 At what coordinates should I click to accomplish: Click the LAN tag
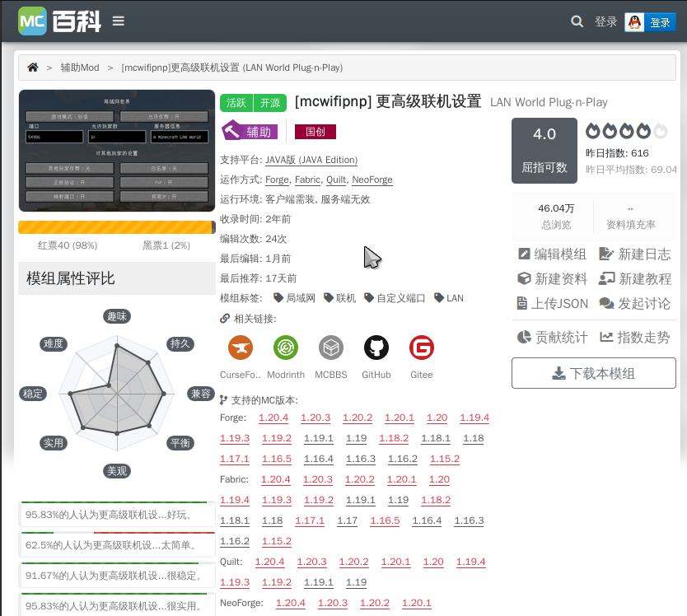[449, 298]
